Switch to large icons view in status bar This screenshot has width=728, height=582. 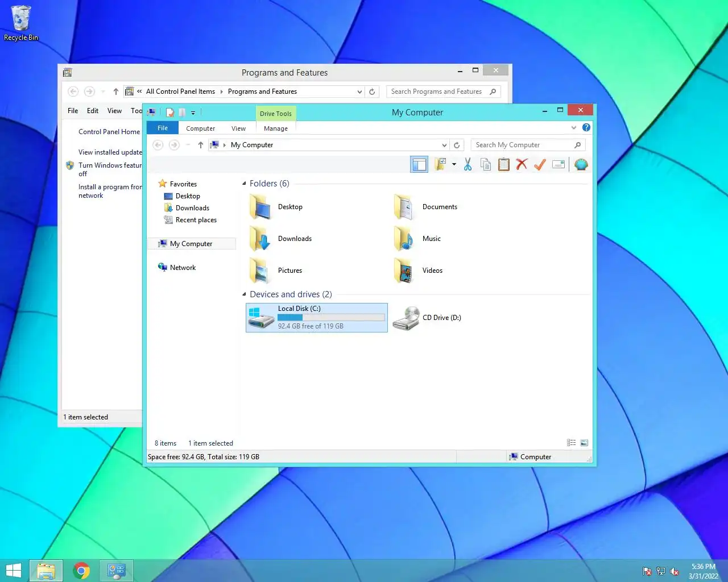tap(584, 443)
